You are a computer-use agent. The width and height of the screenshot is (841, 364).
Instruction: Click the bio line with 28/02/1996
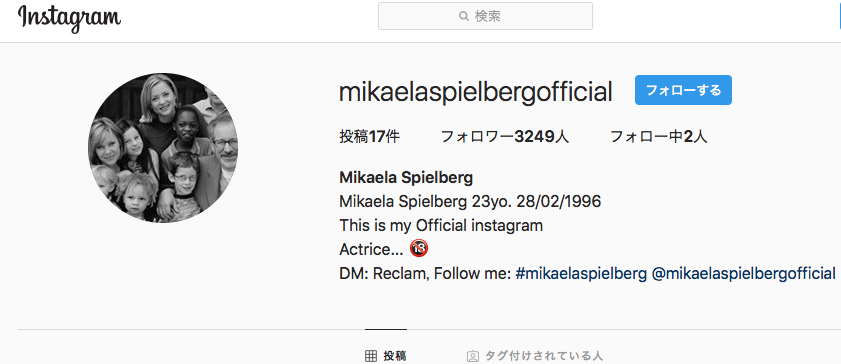click(x=470, y=202)
